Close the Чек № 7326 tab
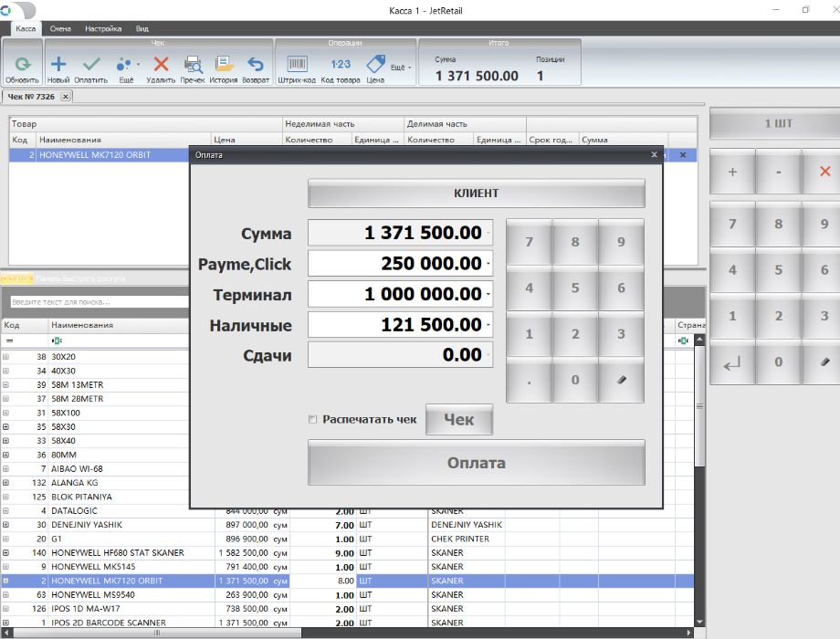Screen dimensions: 840x639 tap(66, 97)
